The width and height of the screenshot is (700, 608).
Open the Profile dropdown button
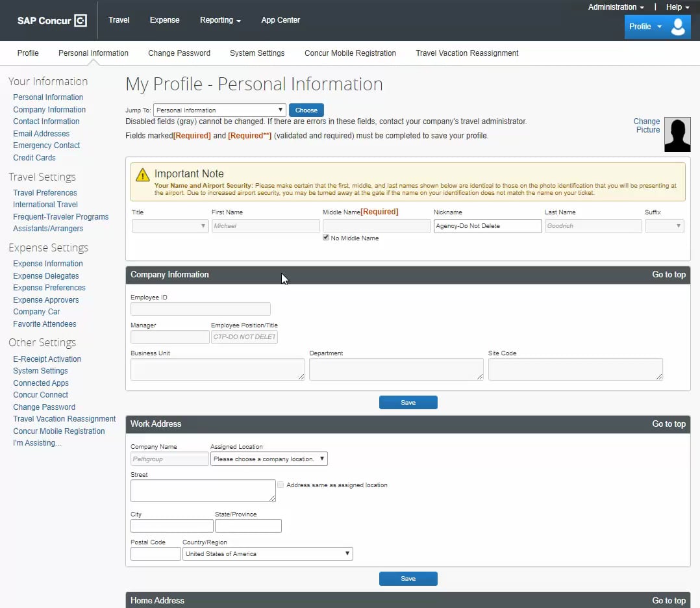tap(657, 27)
